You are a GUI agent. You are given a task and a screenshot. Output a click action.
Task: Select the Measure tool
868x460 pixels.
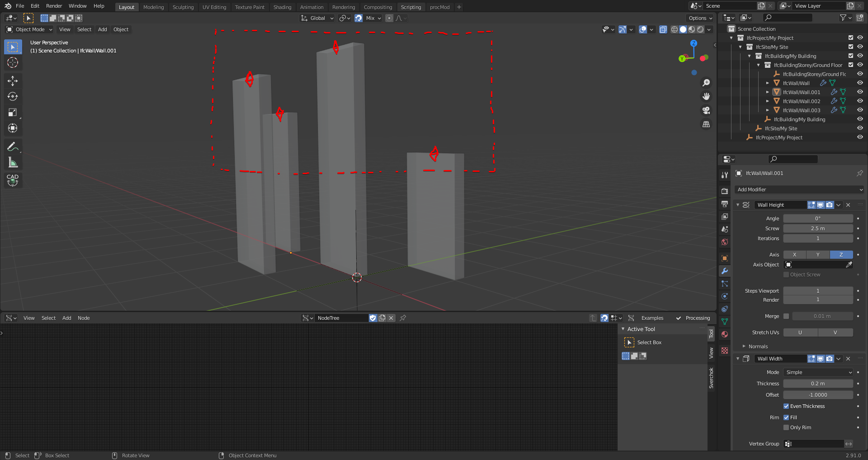(13, 162)
